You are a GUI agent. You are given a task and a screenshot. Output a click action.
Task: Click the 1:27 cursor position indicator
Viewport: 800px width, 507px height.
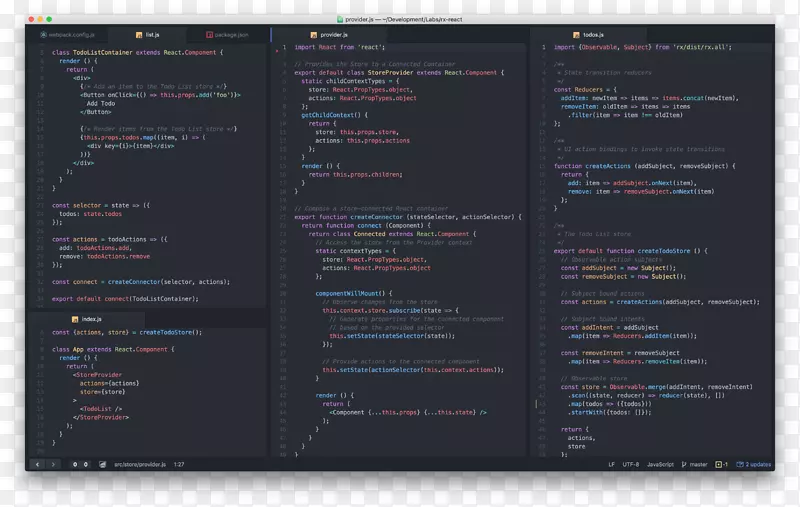[x=179, y=464]
